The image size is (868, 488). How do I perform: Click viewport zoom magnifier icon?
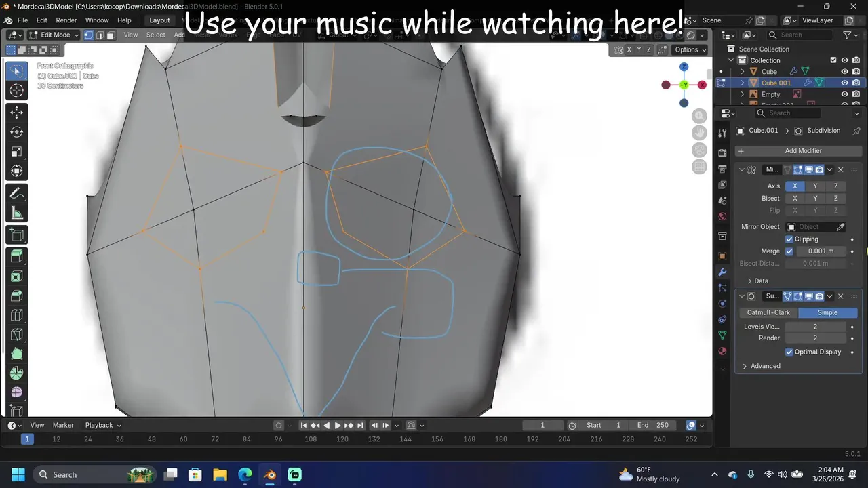[699, 116]
